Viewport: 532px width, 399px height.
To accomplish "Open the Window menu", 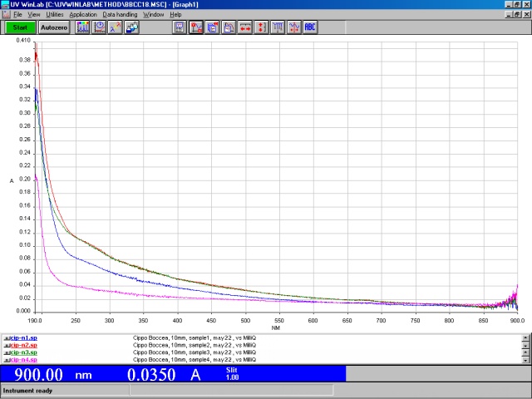I will point(153,15).
